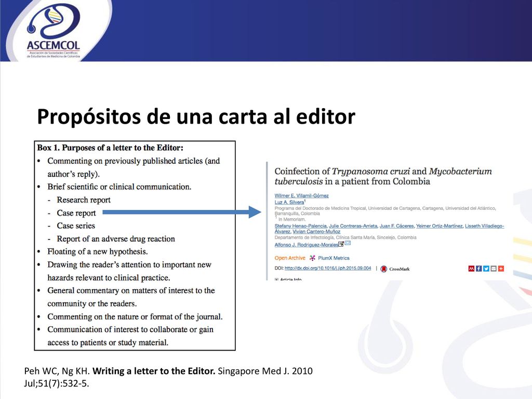This screenshot has height=399, width=532.
Task: Open author link Alfonso J. Rodriguez-Morales
Action: [x=307, y=245]
